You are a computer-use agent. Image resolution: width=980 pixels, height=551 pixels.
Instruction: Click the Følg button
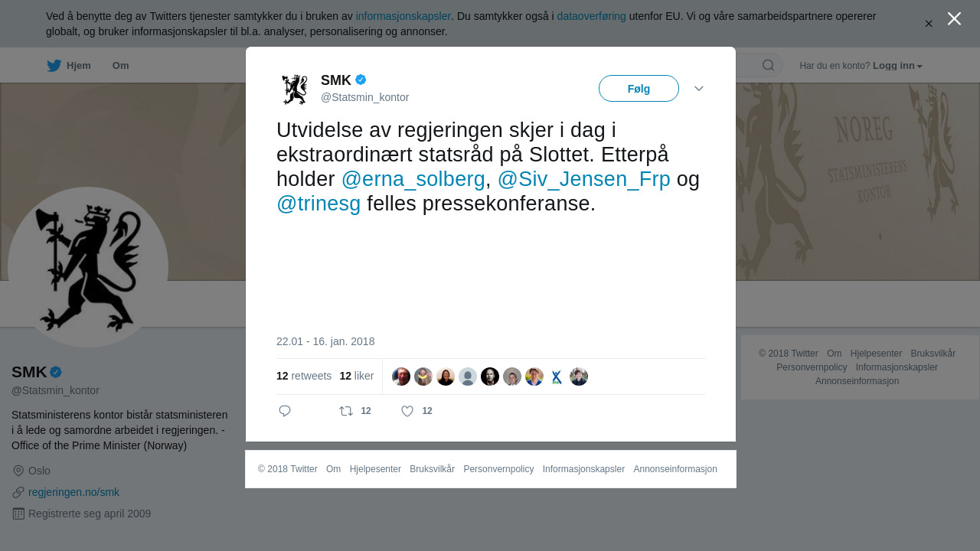(639, 89)
